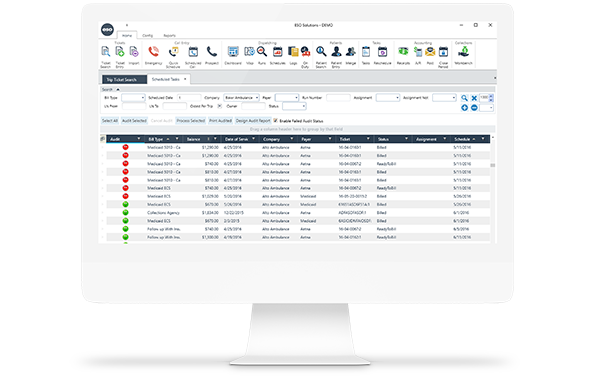The height and width of the screenshot is (376, 602).
Task: Click the Design Audit Report button
Action: 253,121
